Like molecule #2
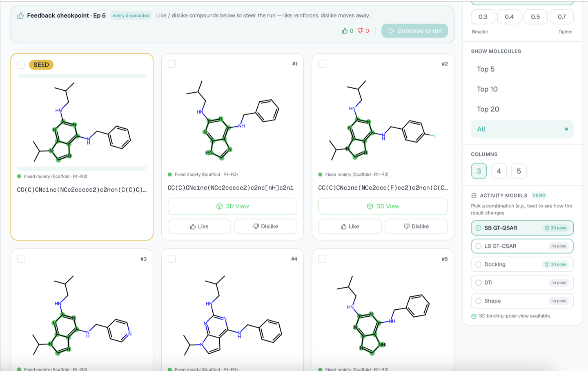The height and width of the screenshot is (371, 588). pyautogui.click(x=350, y=226)
